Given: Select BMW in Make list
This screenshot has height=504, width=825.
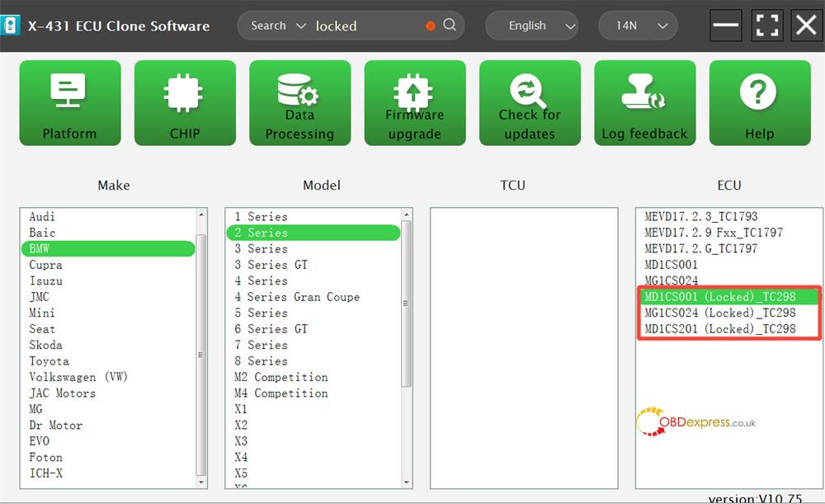Looking at the screenshot, I should pyautogui.click(x=108, y=249).
